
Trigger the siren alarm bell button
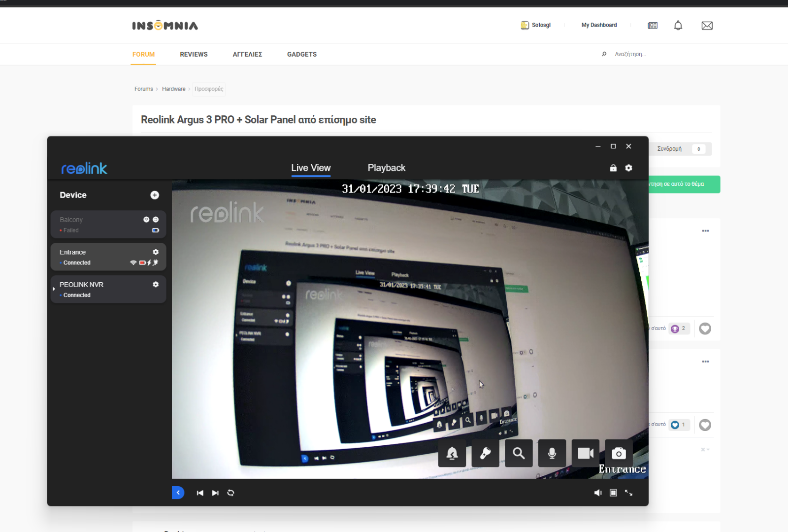click(x=452, y=453)
